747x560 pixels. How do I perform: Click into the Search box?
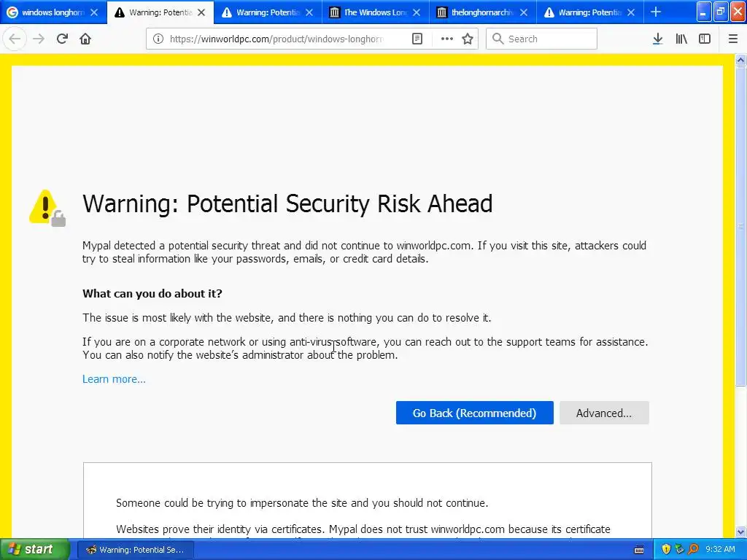(541, 39)
